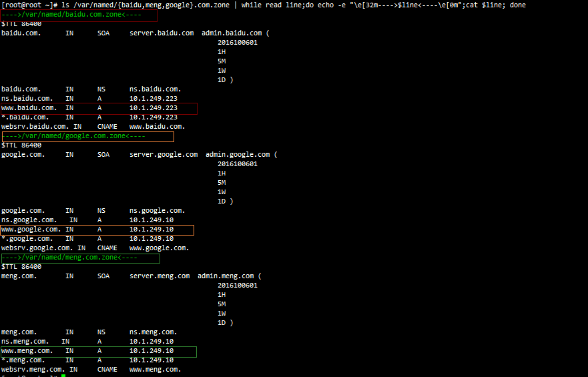The height and width of the screenshot is (377, 588).
Task: Click the serial 2016100601 in meng zone
Action: [238, 285]
